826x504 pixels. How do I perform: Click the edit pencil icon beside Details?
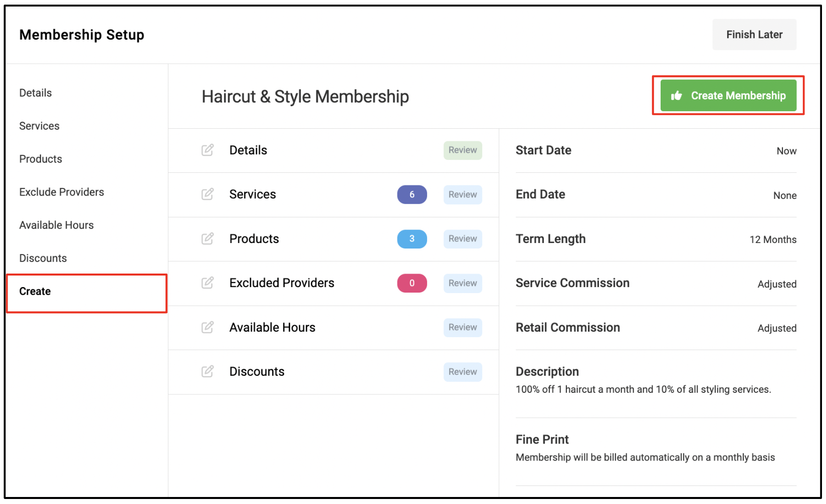(208, 150)
